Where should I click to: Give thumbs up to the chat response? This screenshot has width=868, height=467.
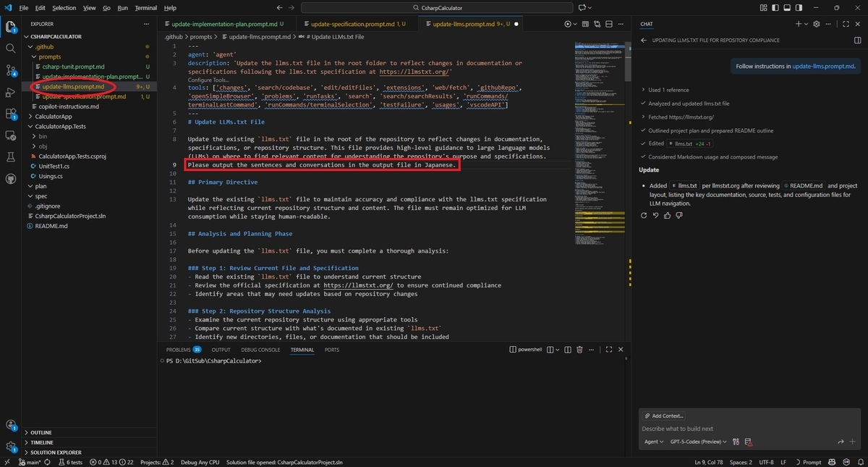[x=669, y=215]
